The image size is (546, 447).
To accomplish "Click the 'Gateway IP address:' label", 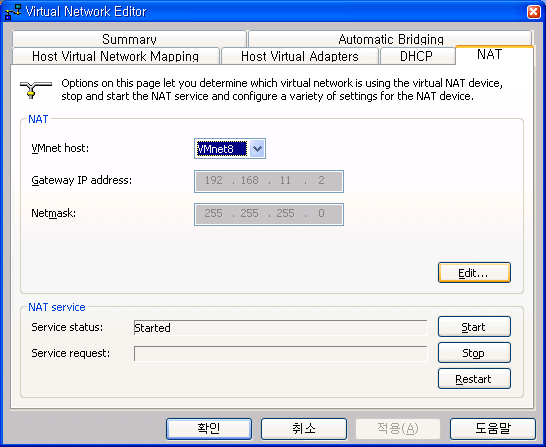I will point(81,180).
